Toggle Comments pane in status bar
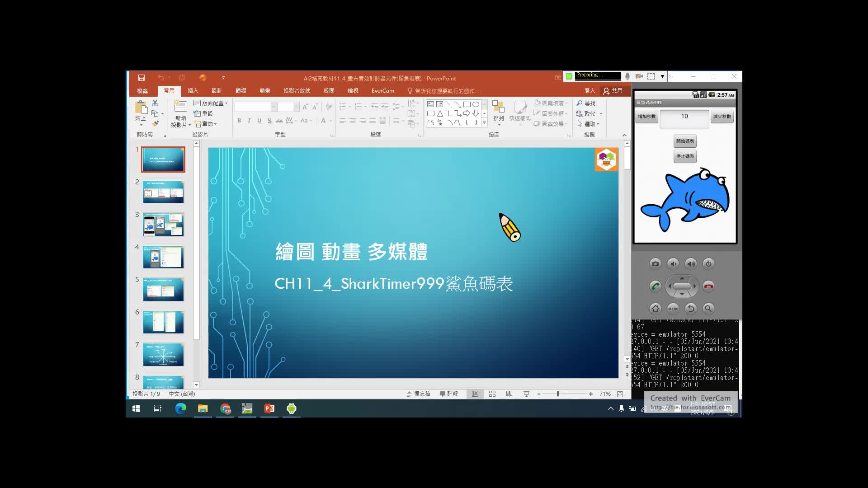868x488 pixels. 449,394
